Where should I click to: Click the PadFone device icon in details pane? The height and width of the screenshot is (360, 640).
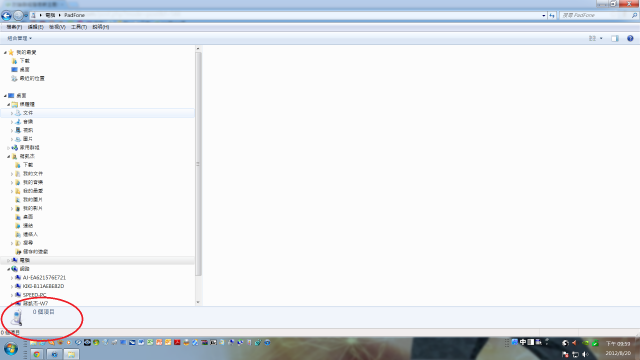pos(17,318)
